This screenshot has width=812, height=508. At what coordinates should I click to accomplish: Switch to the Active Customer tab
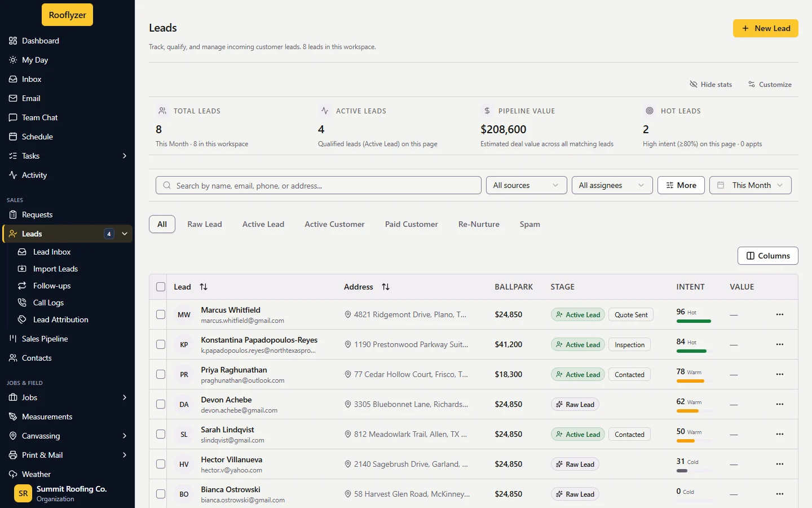[x=334, y=224]
